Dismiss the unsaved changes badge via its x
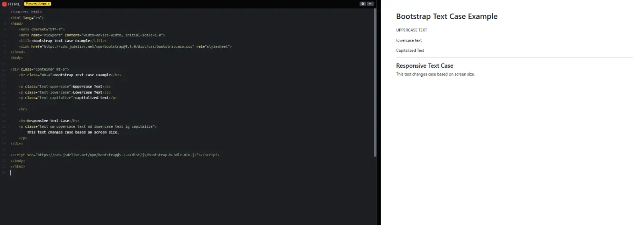The height and width of the screenshot is (225, 644). coord(49,4)
